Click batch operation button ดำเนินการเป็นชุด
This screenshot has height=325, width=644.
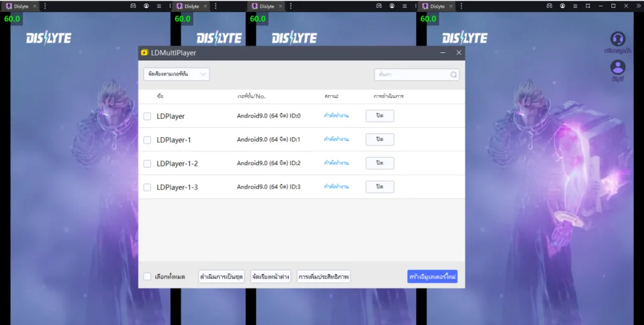[221, 277]
